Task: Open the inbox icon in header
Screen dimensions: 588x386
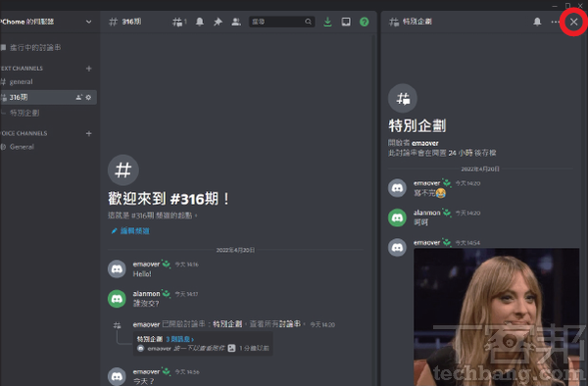Action: (346, 22)
